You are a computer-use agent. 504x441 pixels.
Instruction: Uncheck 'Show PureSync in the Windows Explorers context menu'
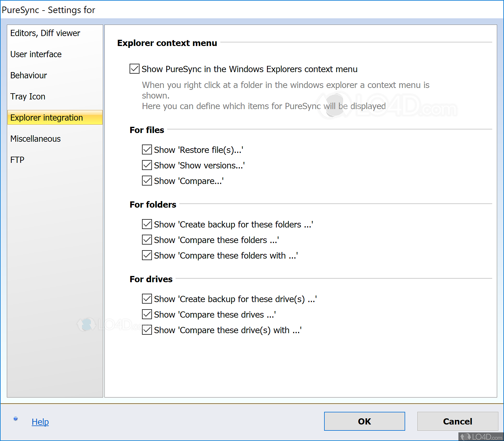tap(134, 69)
